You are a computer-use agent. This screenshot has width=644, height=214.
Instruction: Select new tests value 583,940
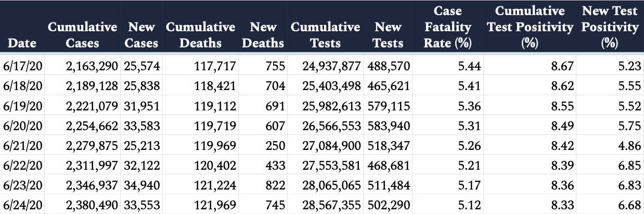coord(389,125)
